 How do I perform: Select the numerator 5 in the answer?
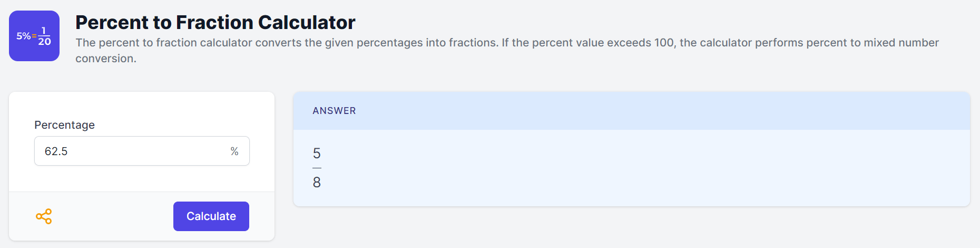click(317, 154)
